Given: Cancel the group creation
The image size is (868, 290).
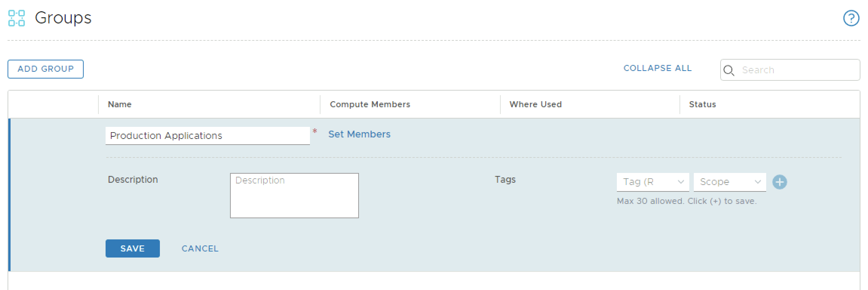Looking at the screenshot, I should point(200,248).
